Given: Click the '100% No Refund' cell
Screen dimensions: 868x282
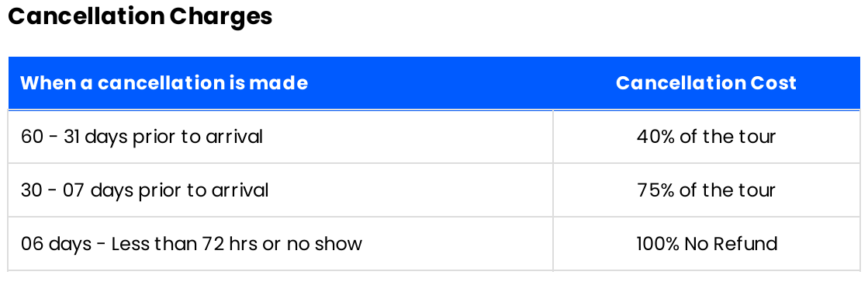Looking at the screenshot, I should [707, 244].
